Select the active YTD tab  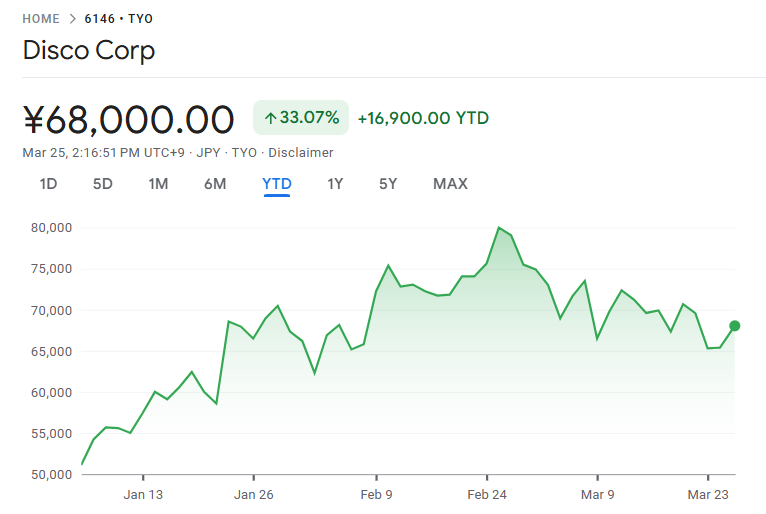[277, 184]
